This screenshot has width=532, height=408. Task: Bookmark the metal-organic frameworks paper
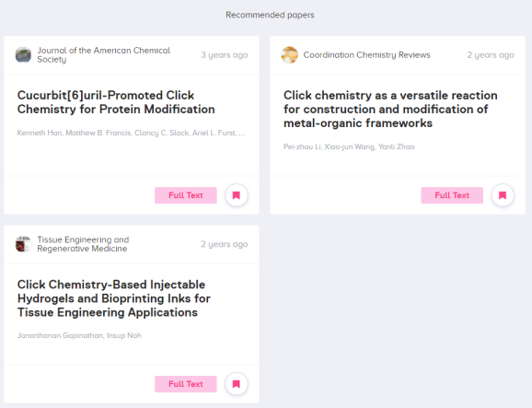click(503, 195)
